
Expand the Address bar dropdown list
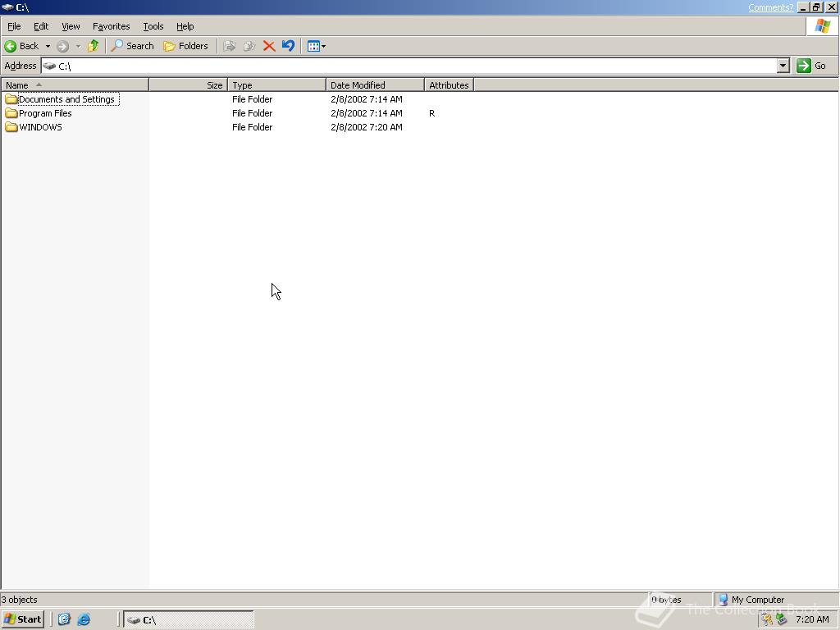click(x=783, y=66)
